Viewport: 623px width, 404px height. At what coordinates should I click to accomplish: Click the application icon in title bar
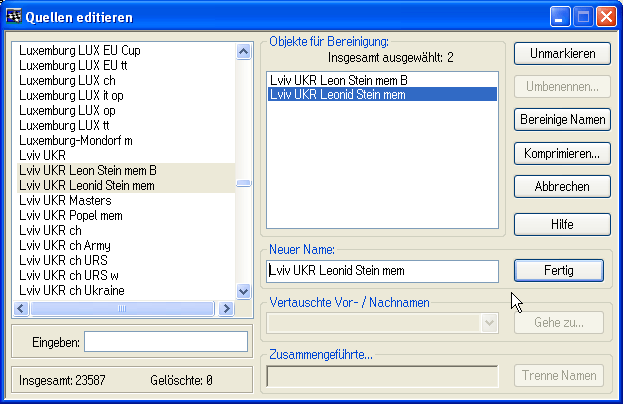click(14, 17)
